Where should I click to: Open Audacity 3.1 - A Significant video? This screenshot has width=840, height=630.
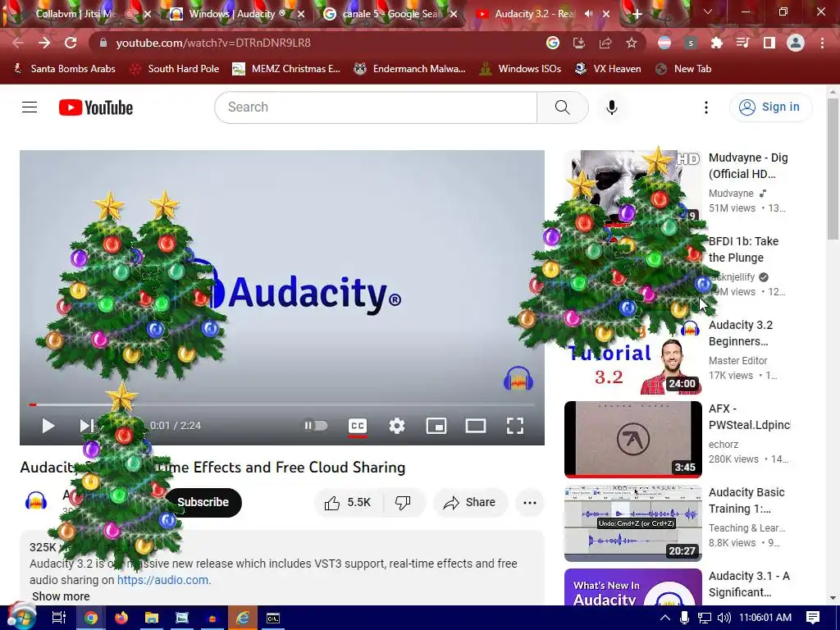(x=749, y=584)
